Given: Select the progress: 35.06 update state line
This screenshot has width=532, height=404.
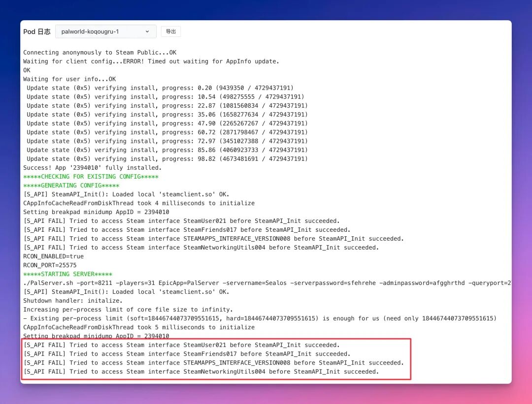Looking at the screenshot, I should tap(167, 115).
